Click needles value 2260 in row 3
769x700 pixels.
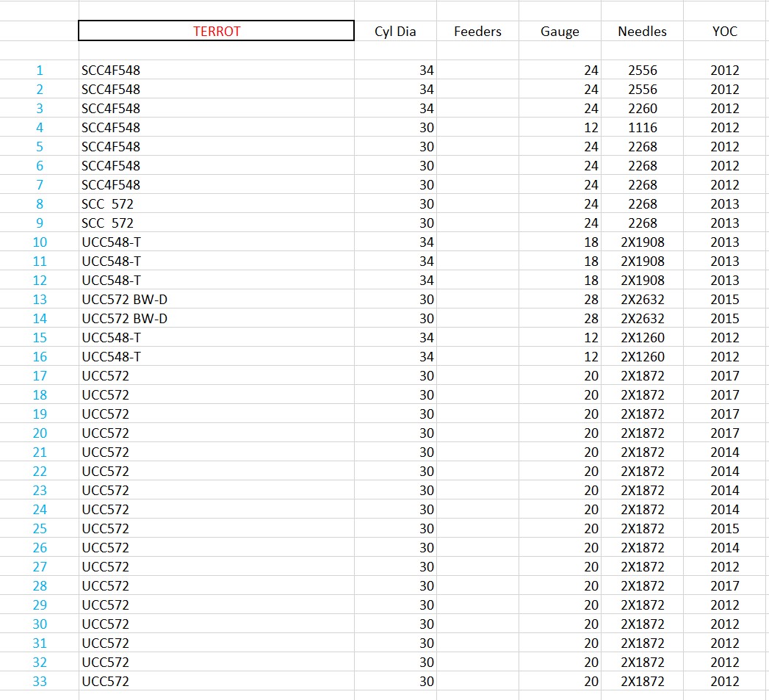(643, 109)
